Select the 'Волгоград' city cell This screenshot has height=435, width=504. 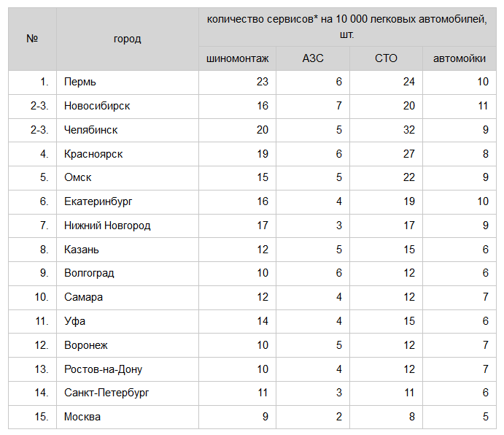click(89, 273)
